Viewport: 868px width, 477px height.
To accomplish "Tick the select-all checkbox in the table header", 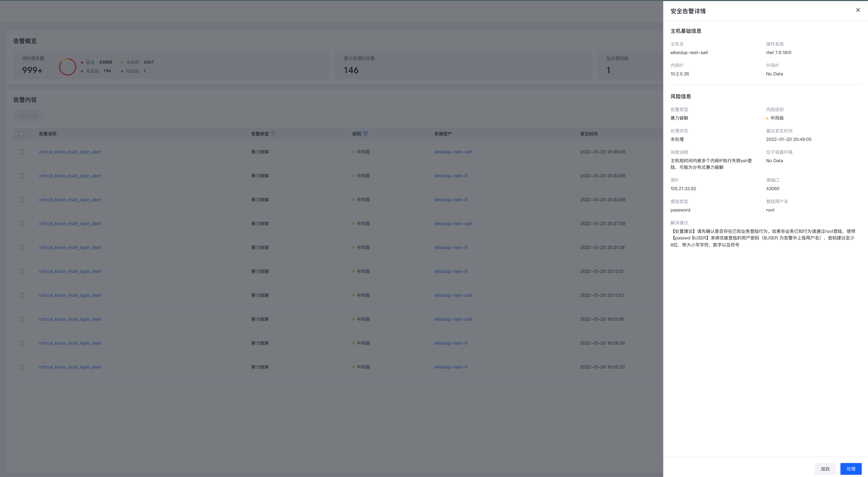I will 22,134.
